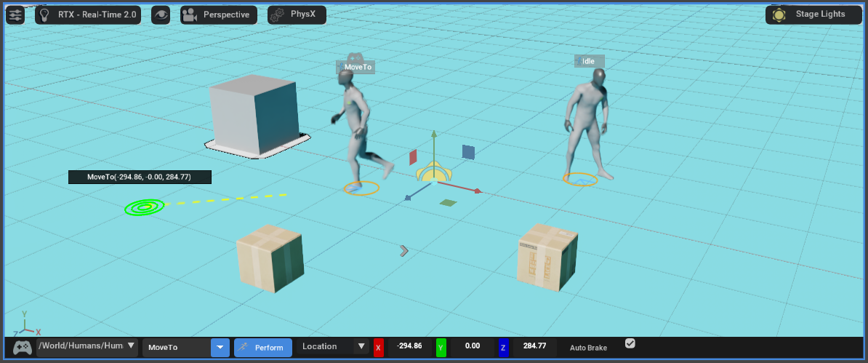Click the green Y axis label
Image resolution: width=868 pixels, height=363 pixels.
point(441,348)
